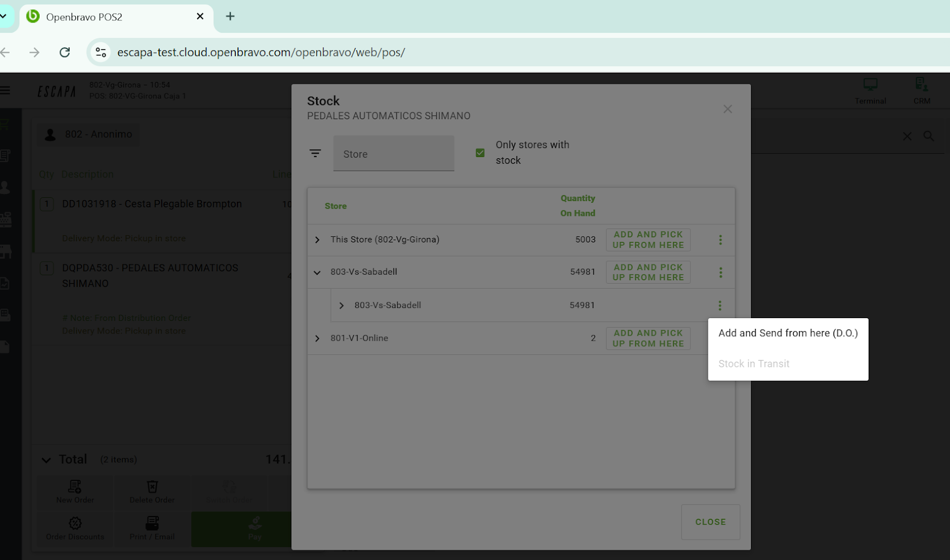
Task: Click the search magnifier icon
Action: pyautogui.click(x=929, y=136)
